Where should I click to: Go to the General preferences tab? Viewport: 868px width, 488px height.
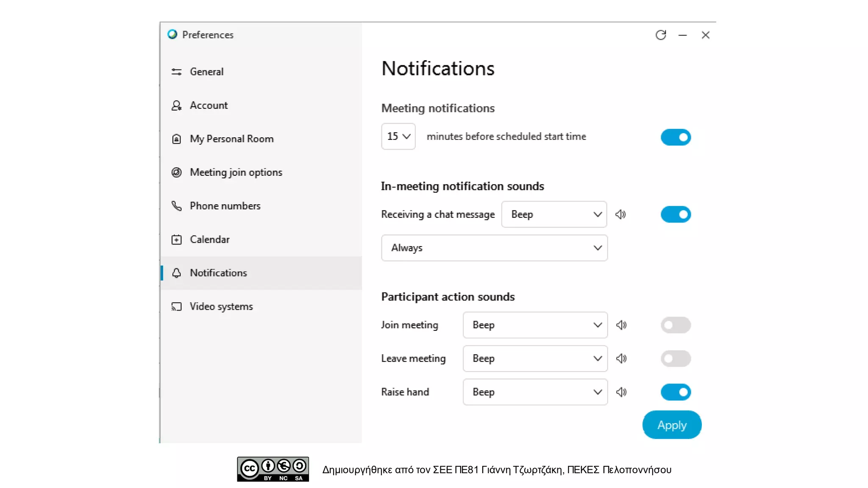(207, 72)
